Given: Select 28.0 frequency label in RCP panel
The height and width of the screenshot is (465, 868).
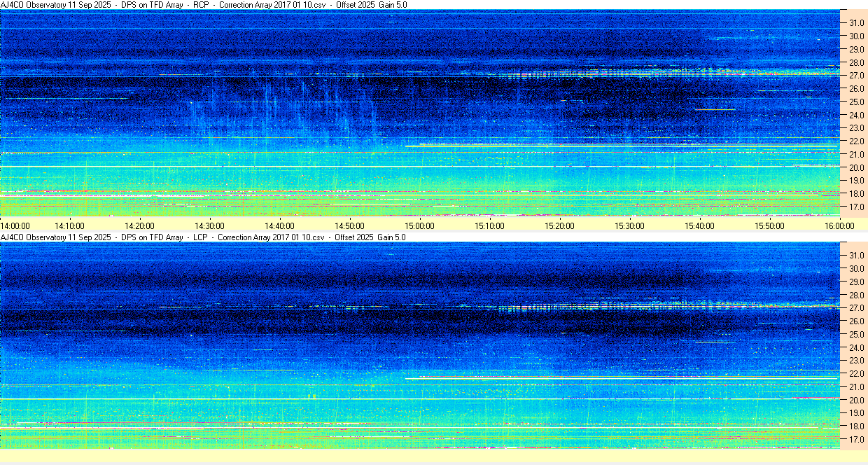Looking at the screenshot, I should pos(857,62).
